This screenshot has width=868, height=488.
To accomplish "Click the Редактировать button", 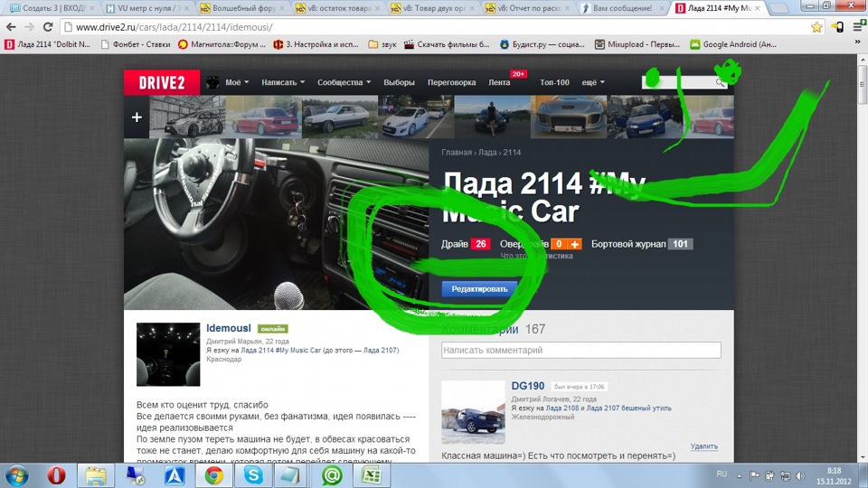I will (479, 289).
